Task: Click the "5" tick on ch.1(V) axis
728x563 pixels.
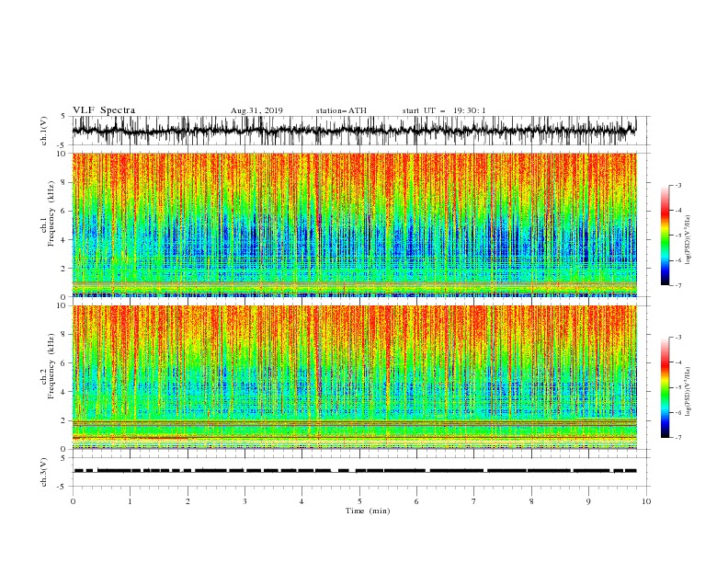Action: click(x=63, y=117)
